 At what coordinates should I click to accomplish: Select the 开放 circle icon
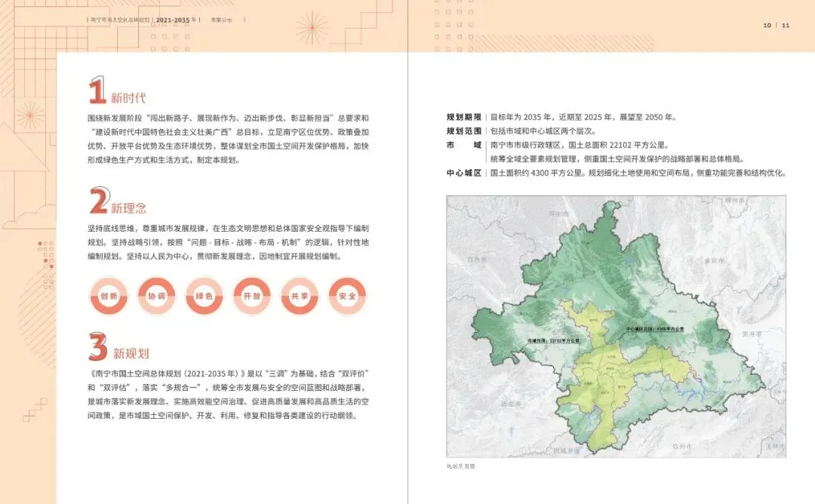pyautogui.click(x=252, y=297)
